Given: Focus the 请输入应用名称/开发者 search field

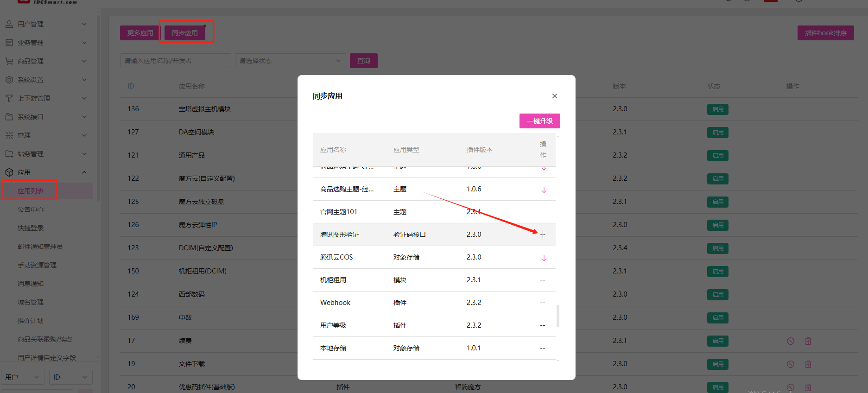Looking at the screenshot, I should [176, 61].
